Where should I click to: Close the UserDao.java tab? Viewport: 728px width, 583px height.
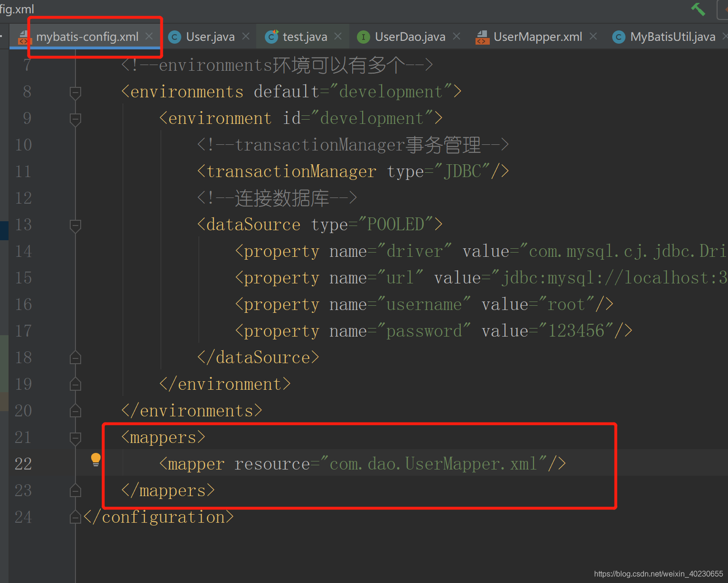457,36
